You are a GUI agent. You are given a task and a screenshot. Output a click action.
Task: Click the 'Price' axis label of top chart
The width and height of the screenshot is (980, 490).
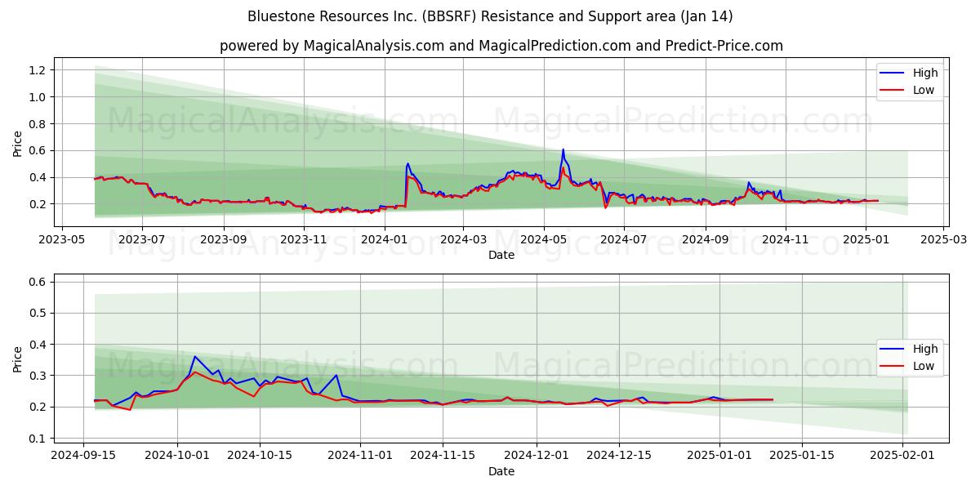(18, 142)
